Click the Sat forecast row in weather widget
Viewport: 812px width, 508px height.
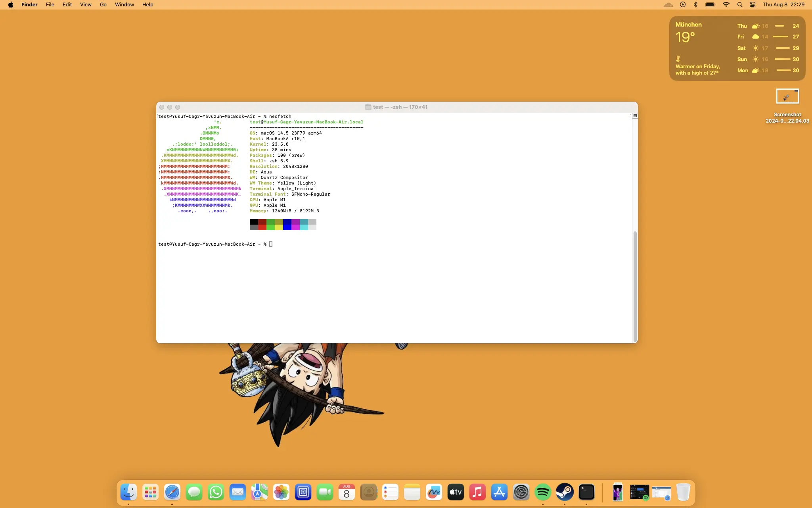tap(768, 48)
